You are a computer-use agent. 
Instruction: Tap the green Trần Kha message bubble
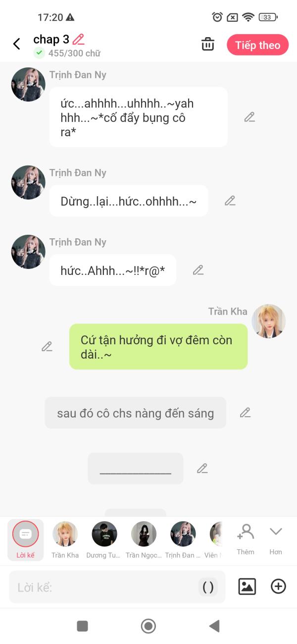coord(158,347)
